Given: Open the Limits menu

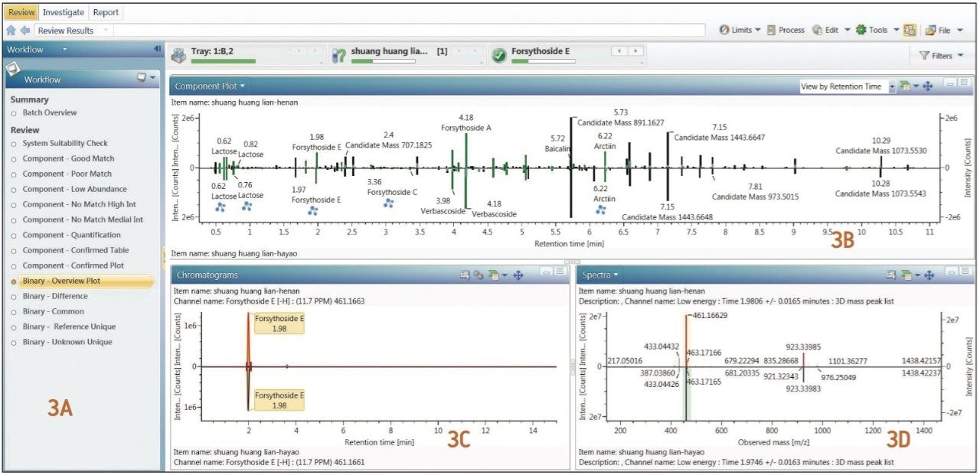Looking at the screenshot, I should point(740,31).
